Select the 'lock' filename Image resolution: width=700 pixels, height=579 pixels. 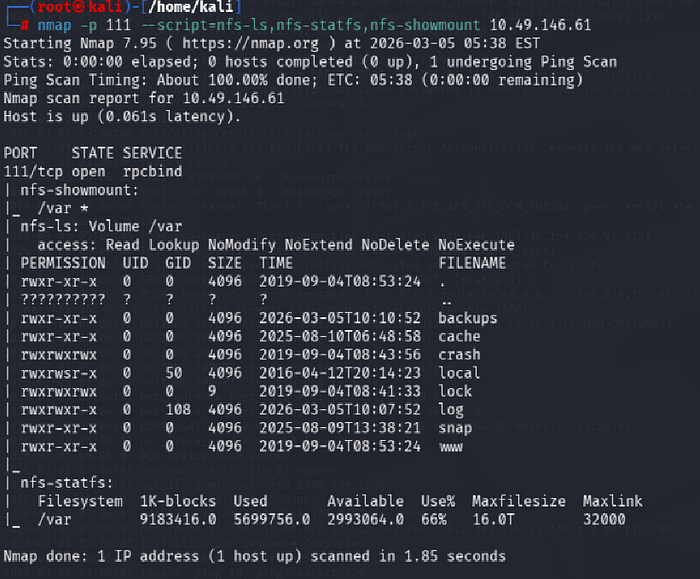tap(455, 391)
